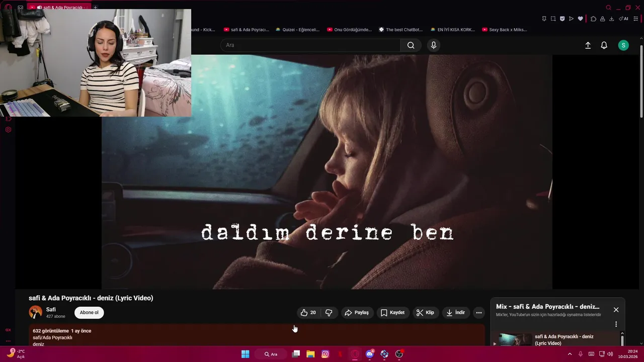The image size is (644, 362).
Task: Open the weather widget showing -2°C
Action: (x=16, y=353)
